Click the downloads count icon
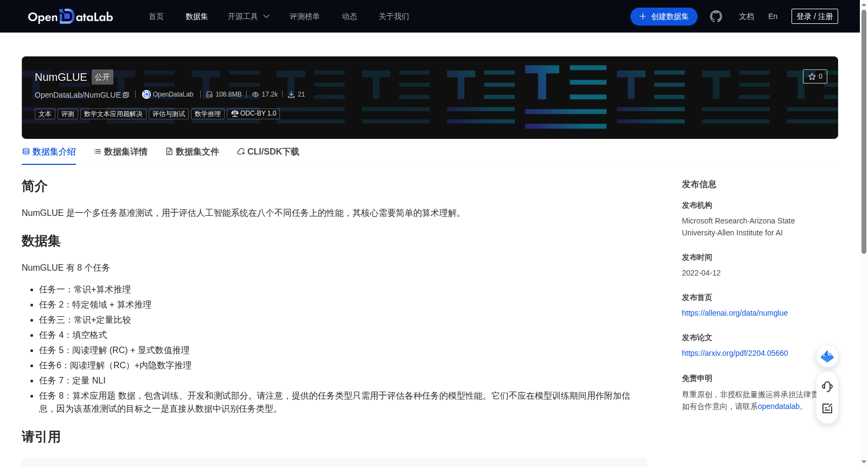 pyautogui.click(x=291, y=94)
